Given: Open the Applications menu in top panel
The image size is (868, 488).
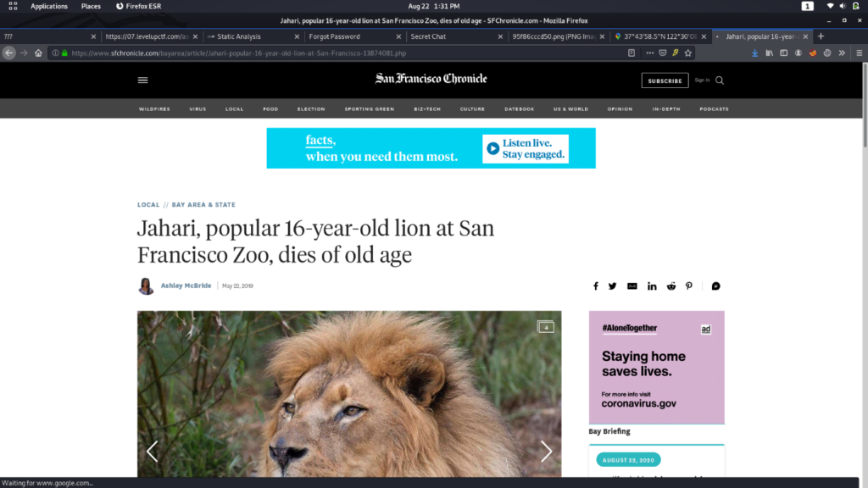Looking at the screenshot, I should pos(48,6).
